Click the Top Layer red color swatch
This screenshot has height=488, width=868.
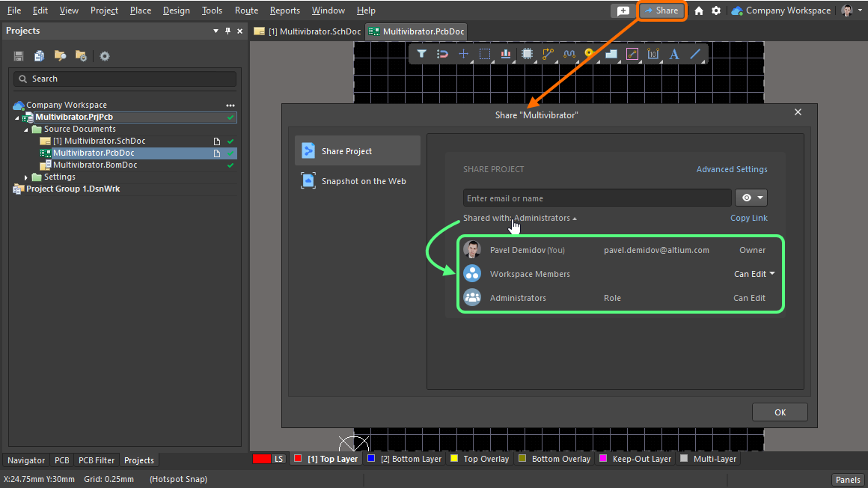pyautogui.click(x=297, y=459)
